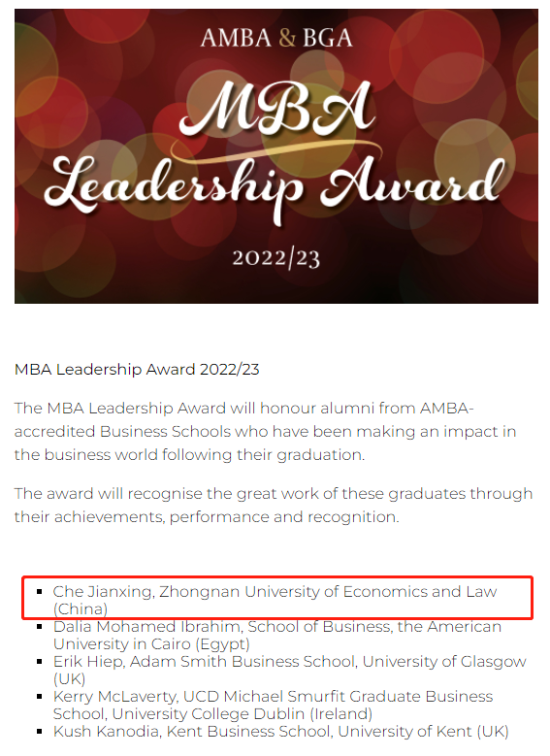Click the bullet beside Che Jianxing

[40, 592]
